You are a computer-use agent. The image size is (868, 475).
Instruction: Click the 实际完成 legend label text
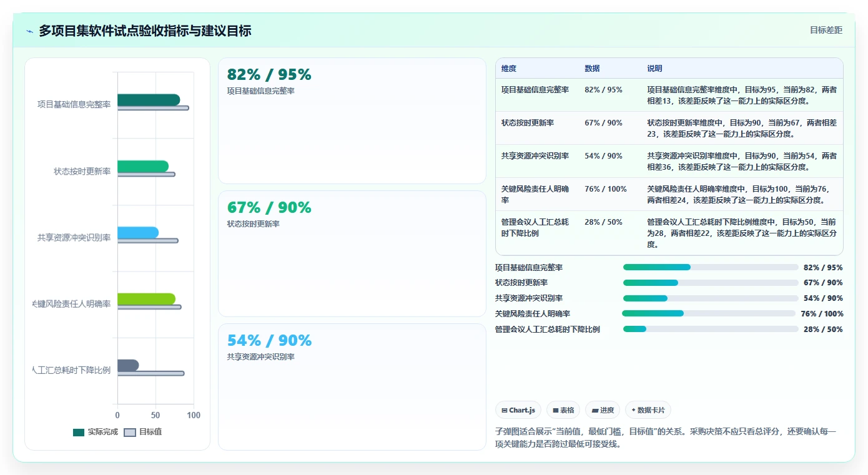click(x=102, y=432)
